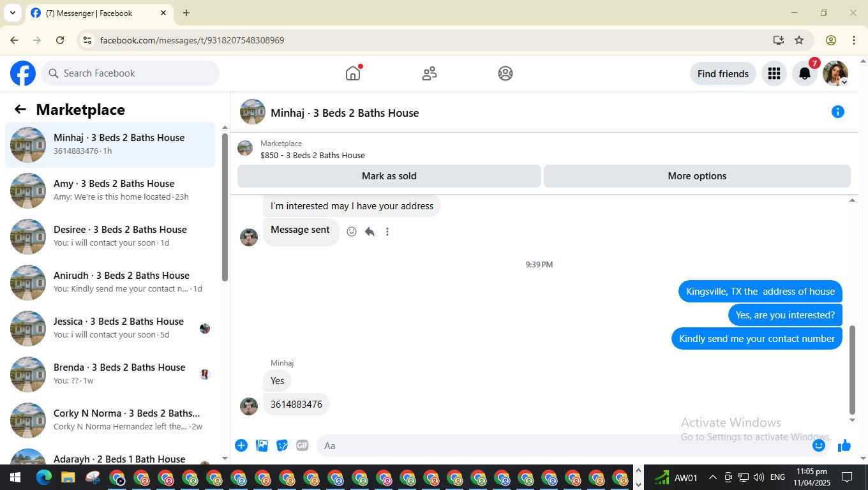Click Minhaj's avatar beside the 3614883476 message
868x490 pixels.
[249, 406]
